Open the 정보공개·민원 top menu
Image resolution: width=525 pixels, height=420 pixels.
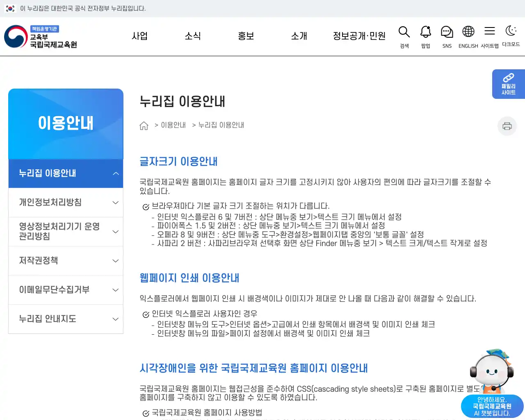359,36
